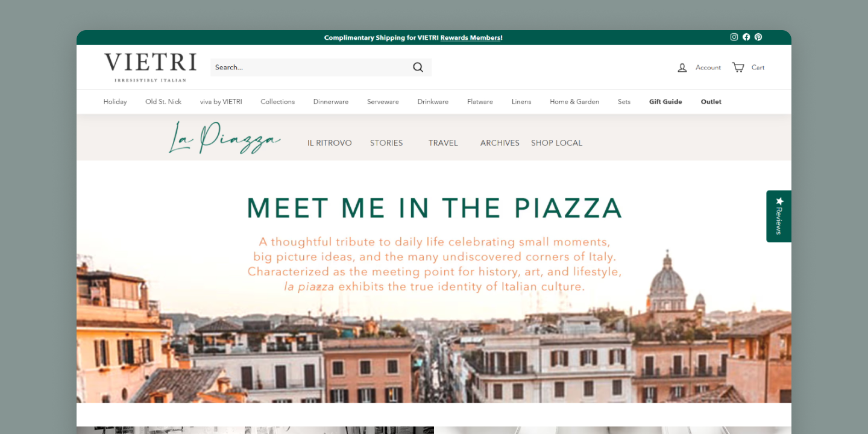Open the green Reviews side tab
The height and width of the screenshot is (434, 868).
(779, 216)
